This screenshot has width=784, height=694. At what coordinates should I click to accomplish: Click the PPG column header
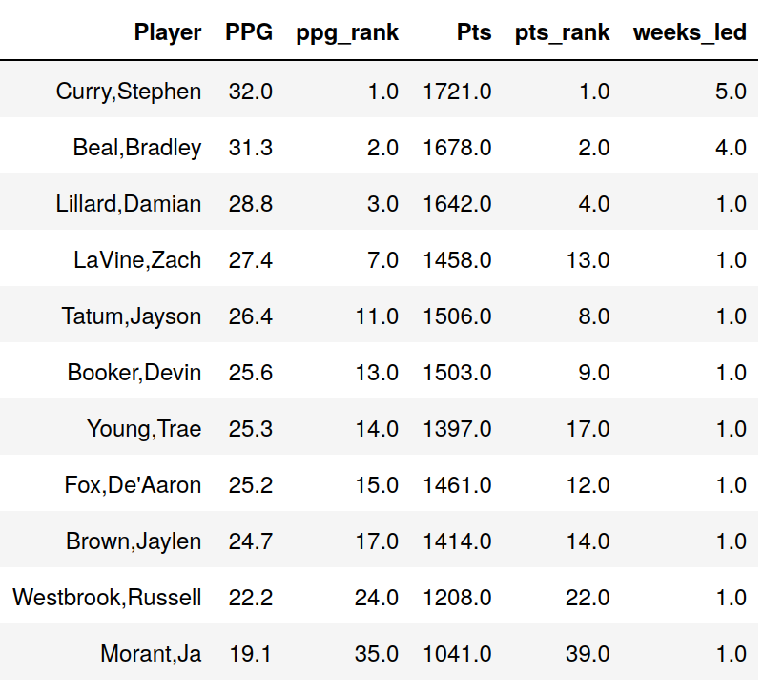pyautogui.click(x=249, y=33)
